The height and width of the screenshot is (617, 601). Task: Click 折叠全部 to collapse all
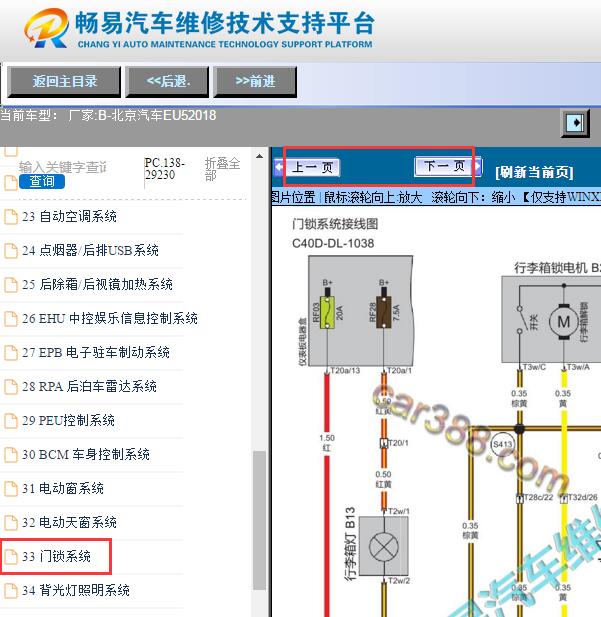coord(222,169)
